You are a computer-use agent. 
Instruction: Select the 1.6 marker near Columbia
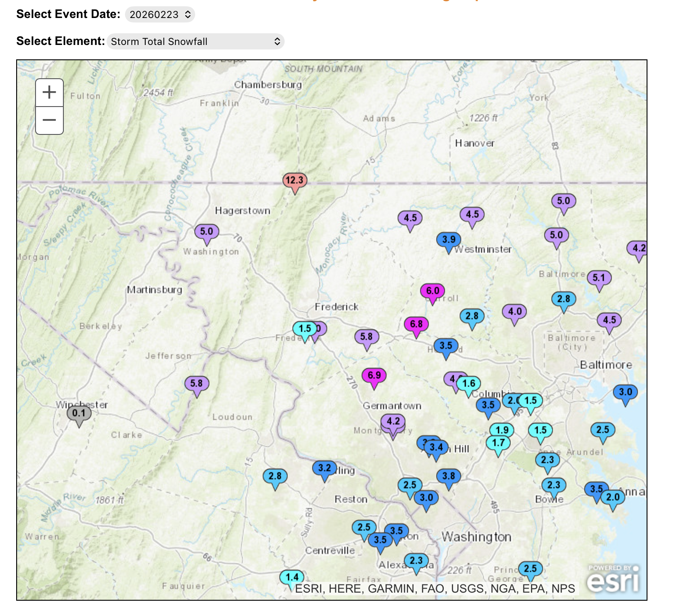[x=469, y=384]
